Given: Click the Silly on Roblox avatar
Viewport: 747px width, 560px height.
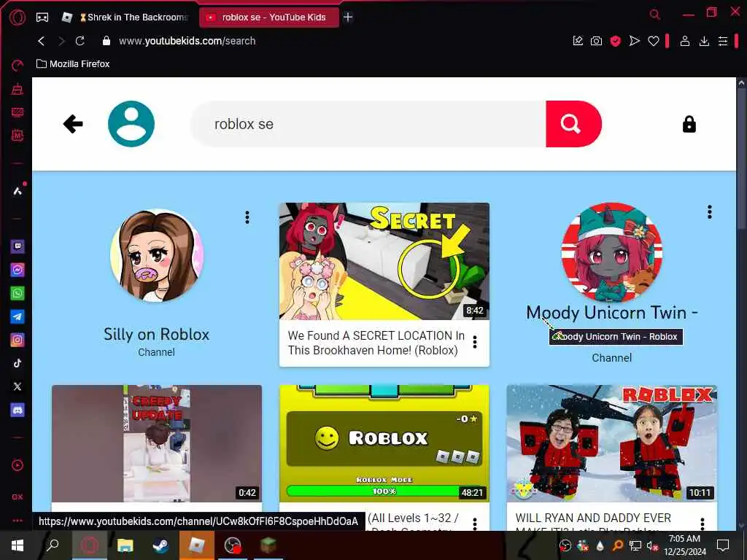Looking at the screenshot, I should coord(157,255).
